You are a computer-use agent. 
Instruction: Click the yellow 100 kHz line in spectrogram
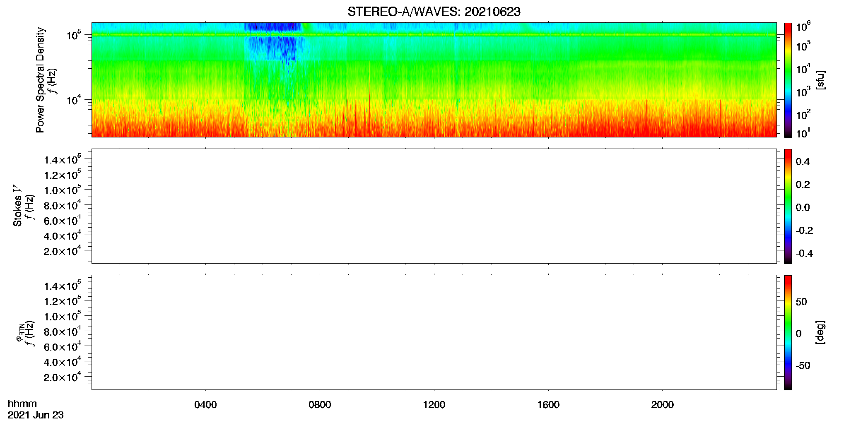434,35
